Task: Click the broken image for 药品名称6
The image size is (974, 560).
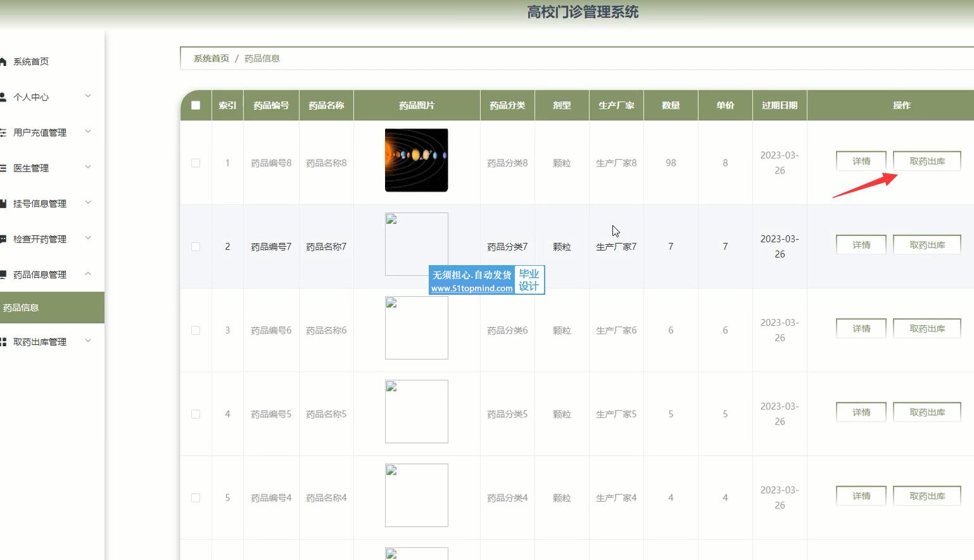Action: point(417,328)
